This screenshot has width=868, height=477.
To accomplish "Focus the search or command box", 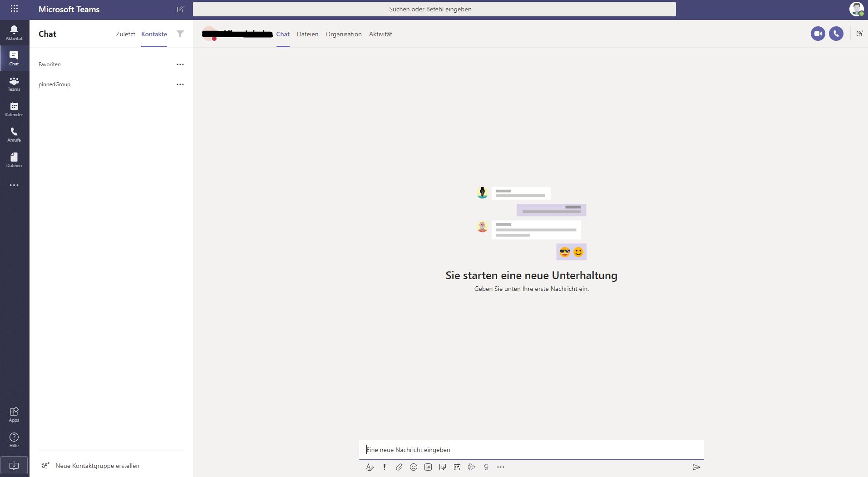I will [434, 9].
